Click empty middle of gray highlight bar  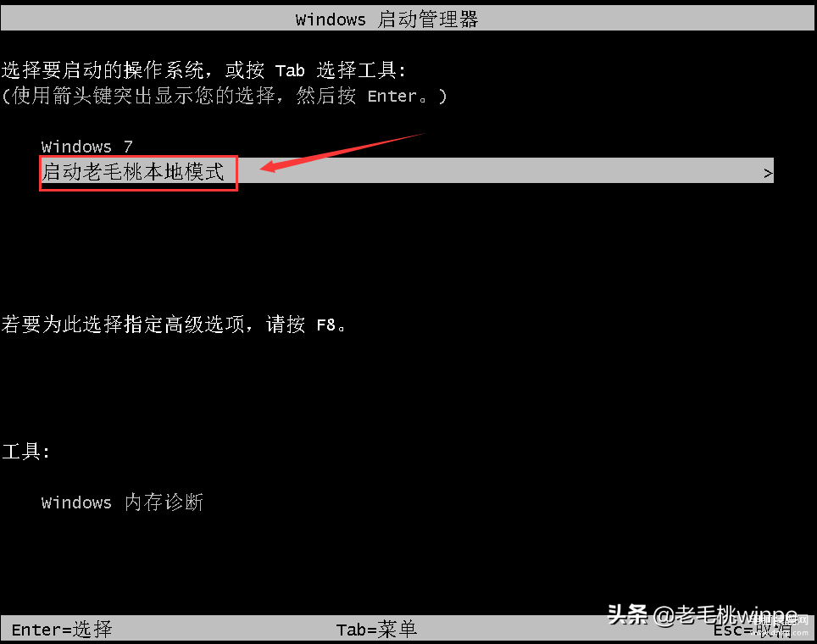[500, 171]
